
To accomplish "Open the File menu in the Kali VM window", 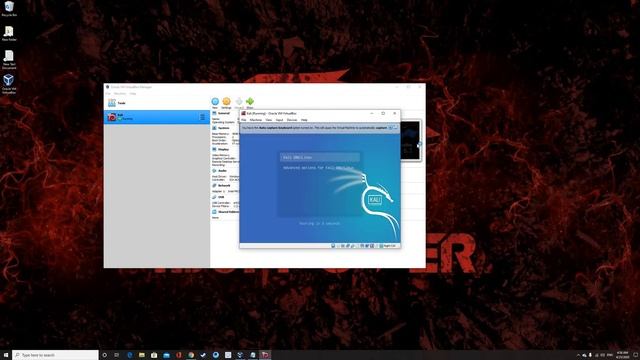I will coord(244,120).
